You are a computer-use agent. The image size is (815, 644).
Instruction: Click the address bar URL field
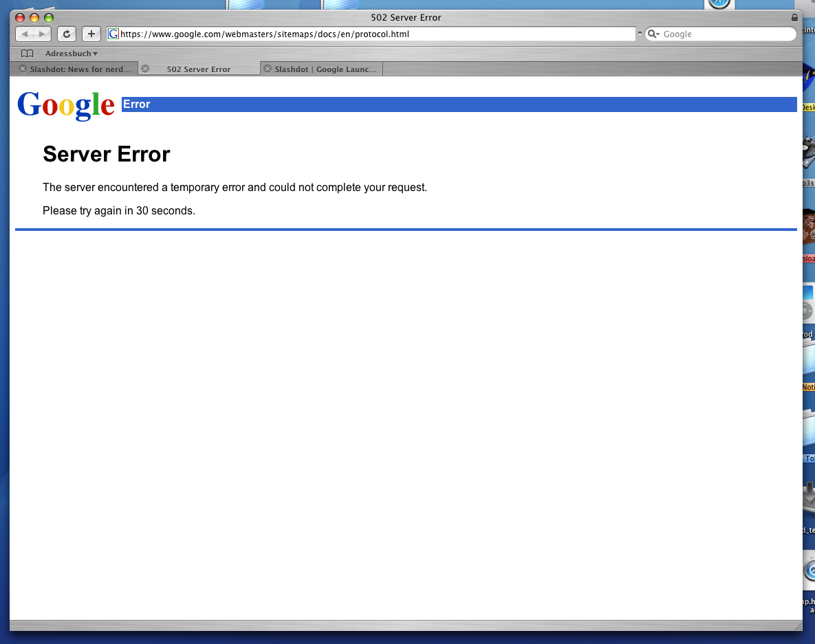point(371,34)
